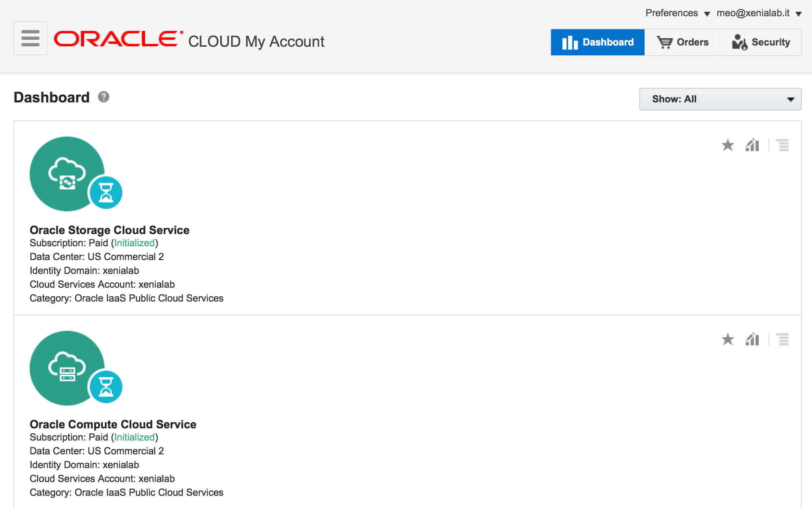Click the Dashboard page heading
The height and width of the screenshot is (508, 812).
[x=52, y=97]
